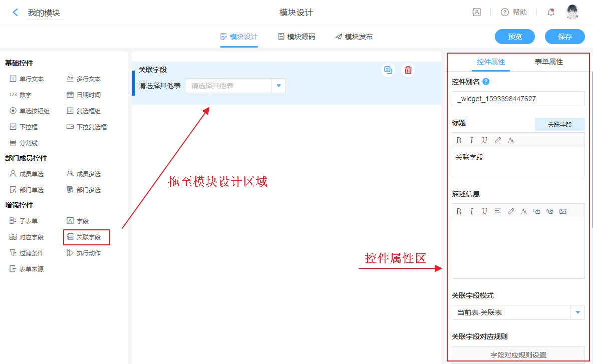Click the 预览 button
593x364 pixels.
point(514,37)
